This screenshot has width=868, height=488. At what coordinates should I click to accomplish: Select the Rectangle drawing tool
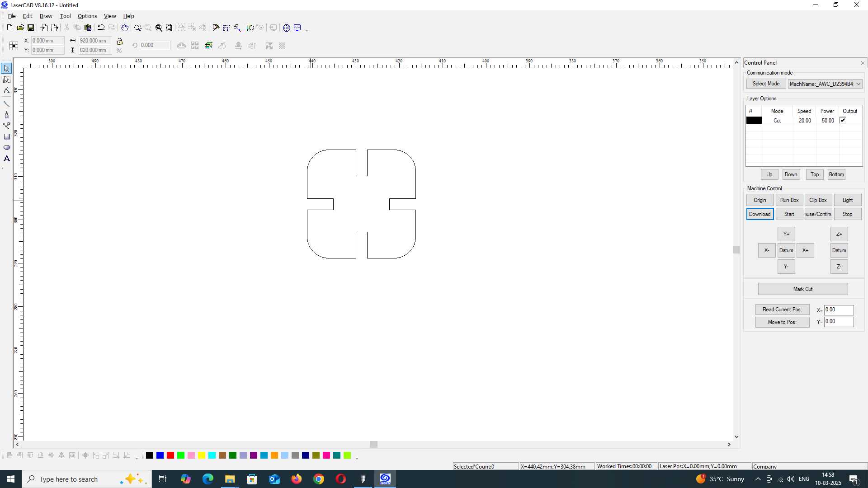point(7,136)
